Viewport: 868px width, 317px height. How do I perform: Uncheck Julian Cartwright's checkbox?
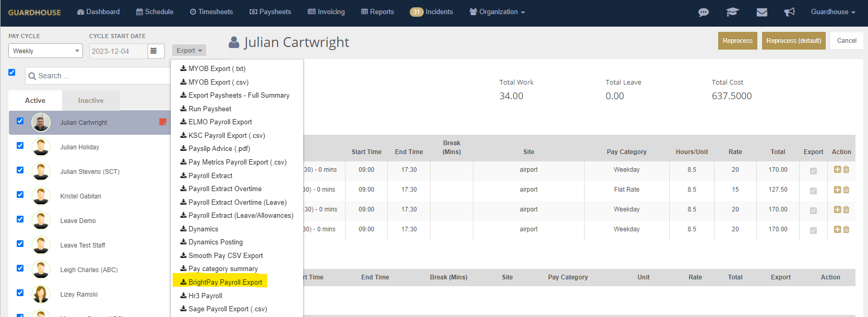click(x=20, y=121)
